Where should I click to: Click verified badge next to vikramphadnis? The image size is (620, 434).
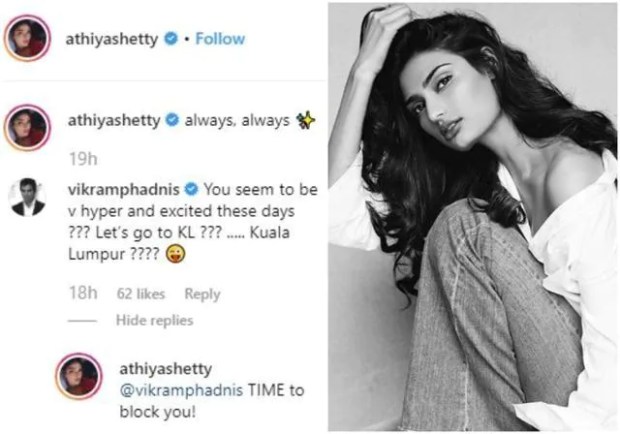(191, 189)
